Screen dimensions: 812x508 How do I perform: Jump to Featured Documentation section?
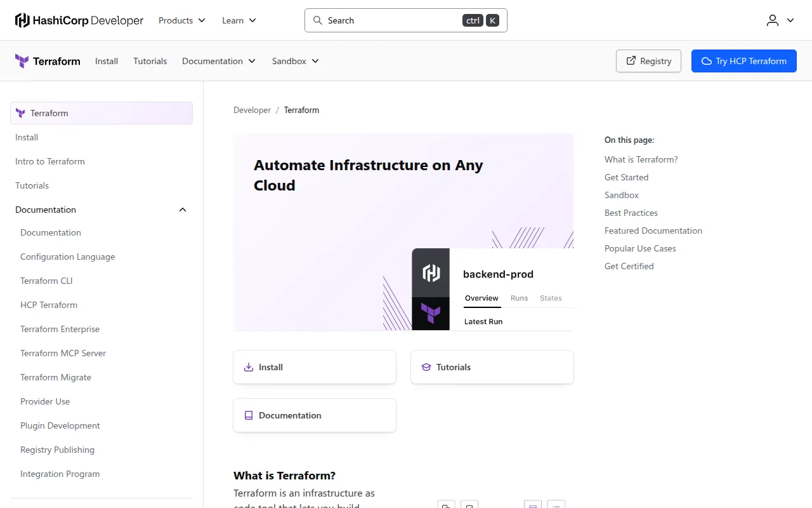pyautogui.click(x=653, y=231)
